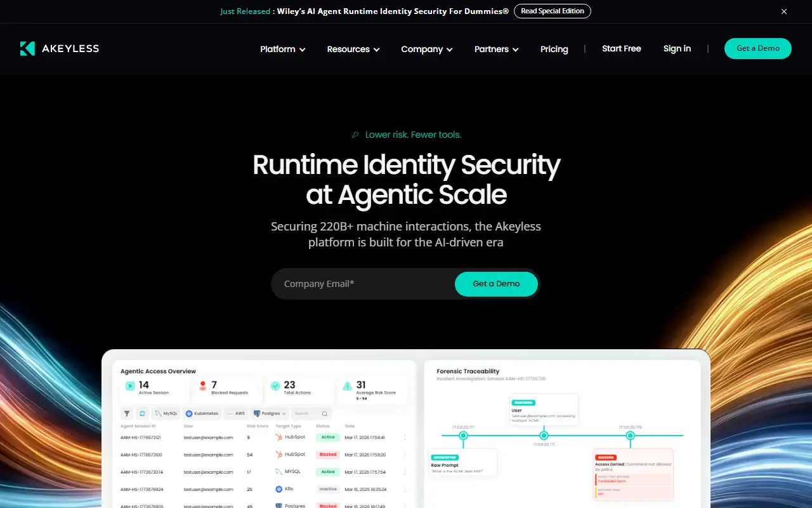Select the Kubernetes filter chip

[x=202, y=413]
